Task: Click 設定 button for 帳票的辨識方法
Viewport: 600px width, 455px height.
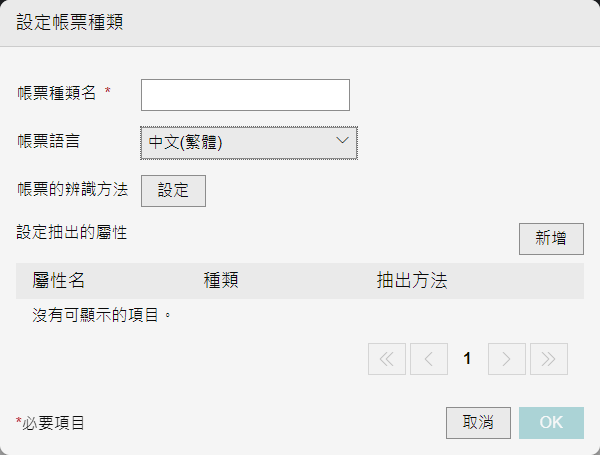Action: tap(173, 191)
